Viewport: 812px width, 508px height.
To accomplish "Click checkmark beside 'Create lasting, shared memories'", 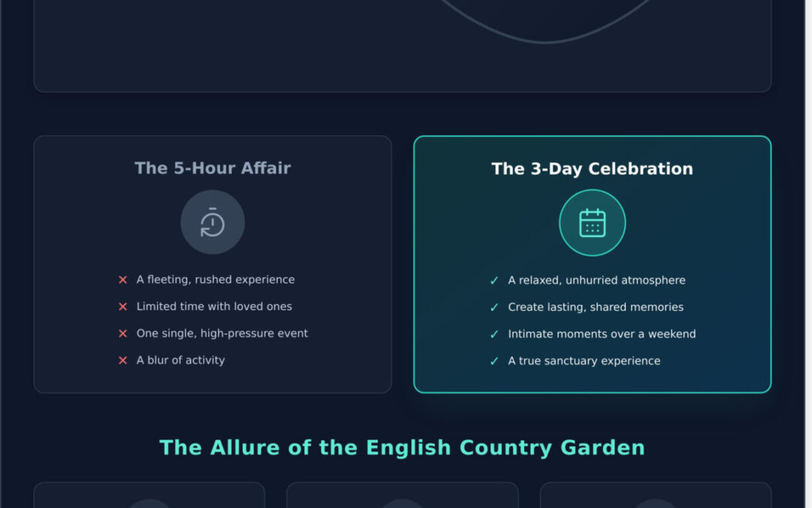I will point(494,308).
